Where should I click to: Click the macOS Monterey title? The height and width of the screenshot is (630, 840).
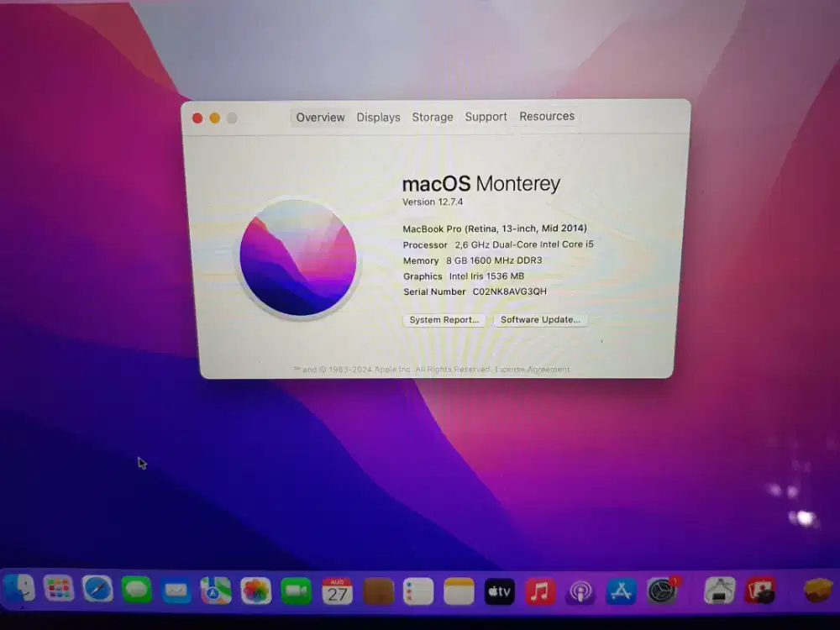481,184
